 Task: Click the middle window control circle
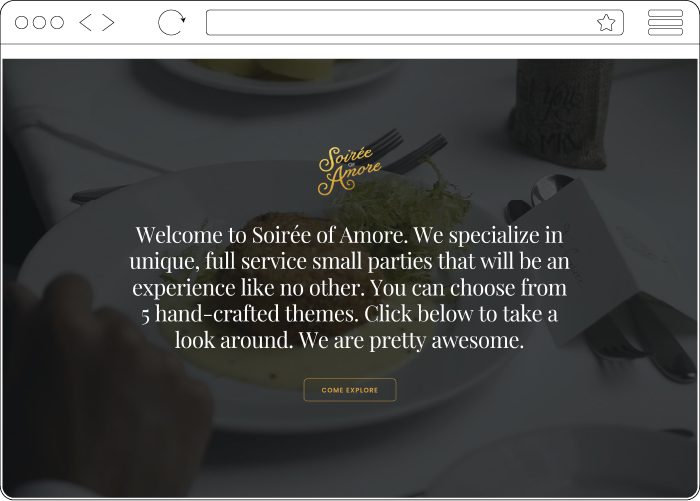[39, 22]
